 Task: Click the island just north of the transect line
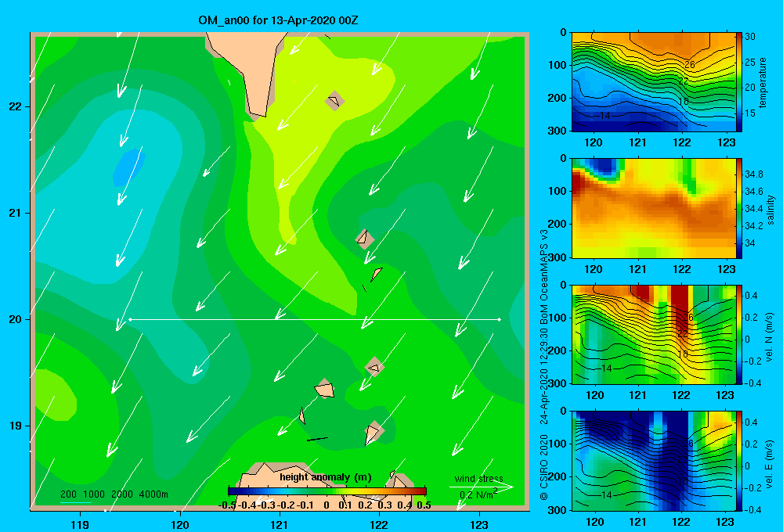pos(377,274)
